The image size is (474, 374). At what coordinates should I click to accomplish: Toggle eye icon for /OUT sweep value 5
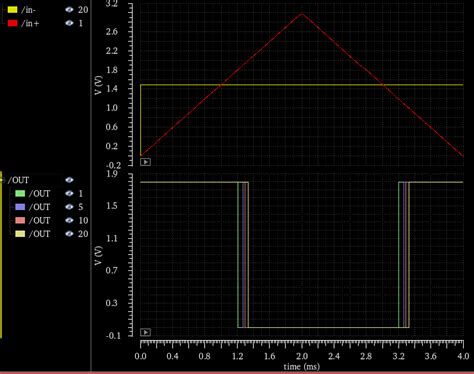69,207
